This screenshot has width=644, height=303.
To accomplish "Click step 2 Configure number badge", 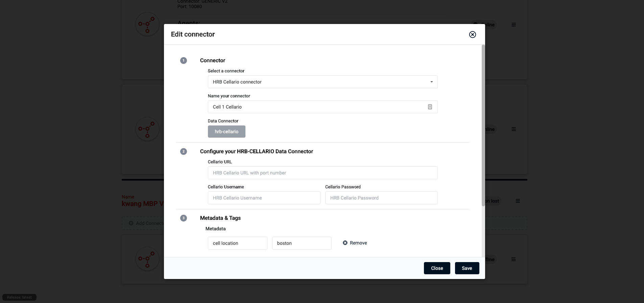I will (183, 151).
